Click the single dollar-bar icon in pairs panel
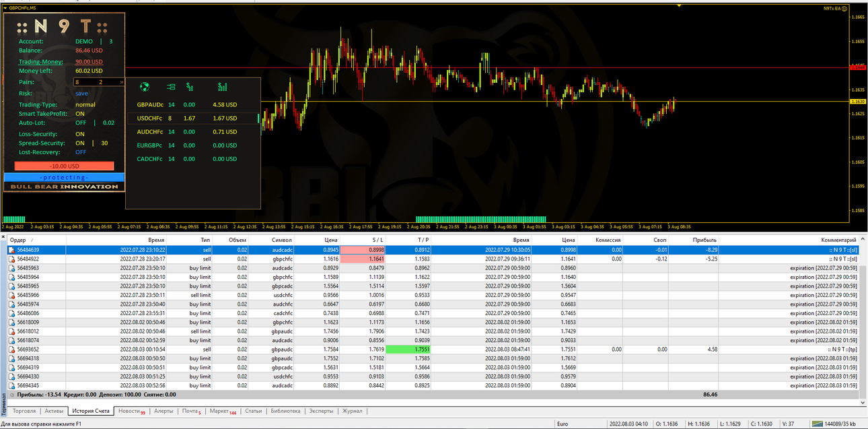The width and height of the screenshot is (868, 429). (190, 87)
